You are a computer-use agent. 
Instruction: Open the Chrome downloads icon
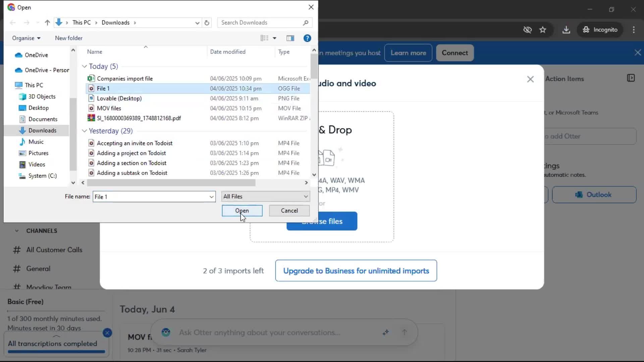coord(566,30)
